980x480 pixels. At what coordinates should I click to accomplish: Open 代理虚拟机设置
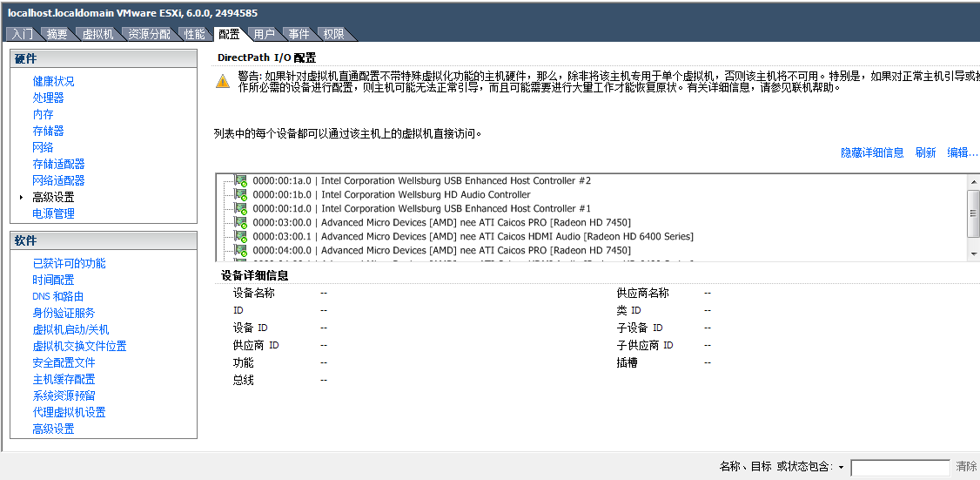[x=70, y=412]
